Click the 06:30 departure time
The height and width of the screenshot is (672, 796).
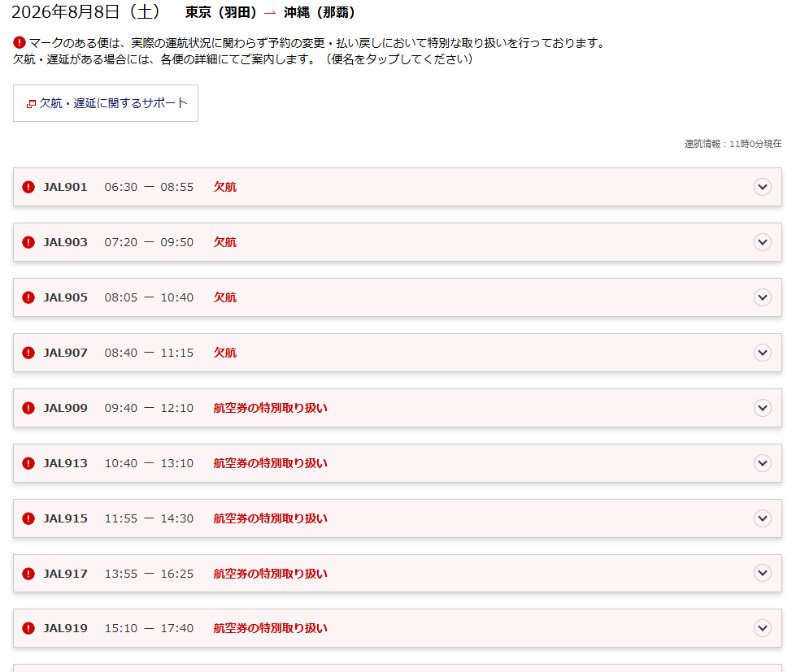(121, 187)
